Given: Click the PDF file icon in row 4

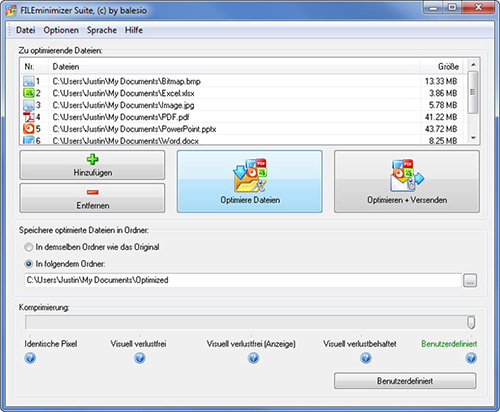Looking at the screenshot, I should point(29,117).
